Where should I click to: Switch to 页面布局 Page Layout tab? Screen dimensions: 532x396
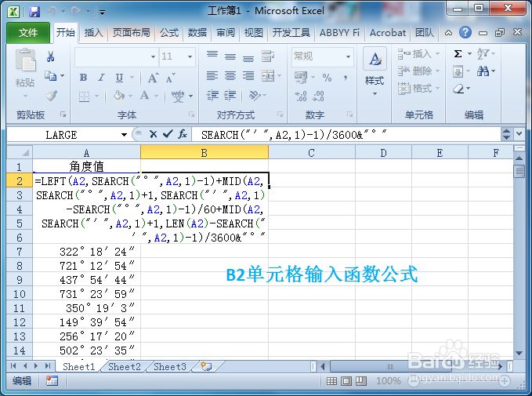[132, 33]
